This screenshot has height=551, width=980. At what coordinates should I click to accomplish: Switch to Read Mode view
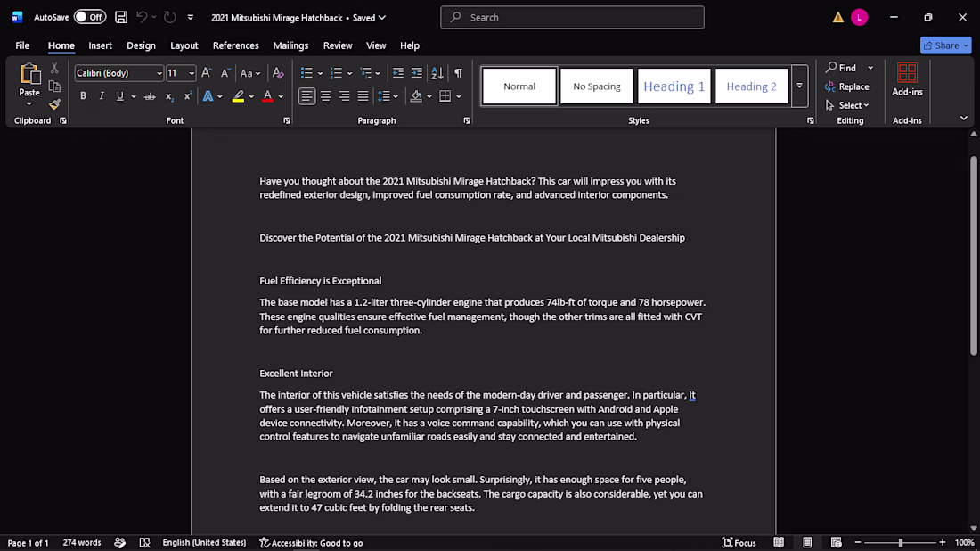click(x=779, y=542)
